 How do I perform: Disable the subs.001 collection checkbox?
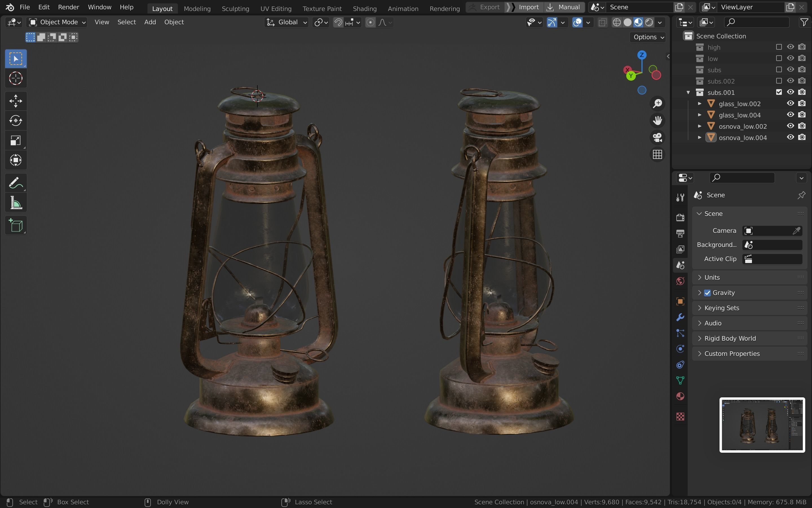(779, 92)
